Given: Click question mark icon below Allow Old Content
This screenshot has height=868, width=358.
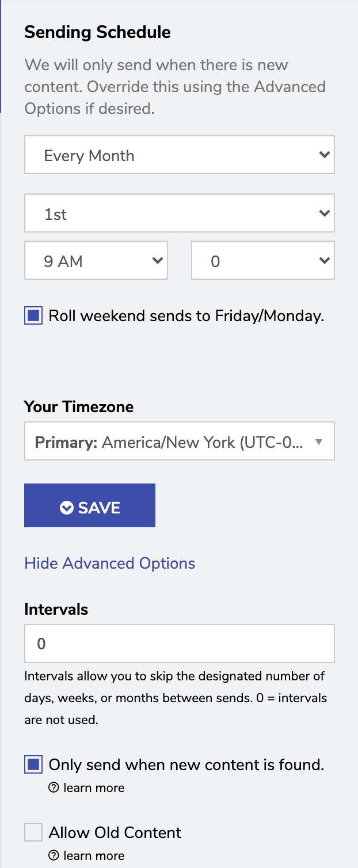Looking at the screenshot, I should (x=54, y=855).
